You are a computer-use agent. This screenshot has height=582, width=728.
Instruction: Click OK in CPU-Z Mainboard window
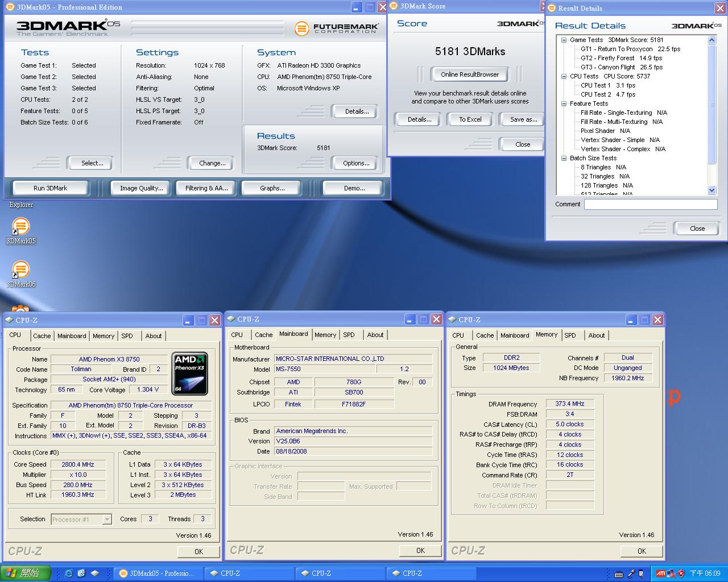click(420, 550)
